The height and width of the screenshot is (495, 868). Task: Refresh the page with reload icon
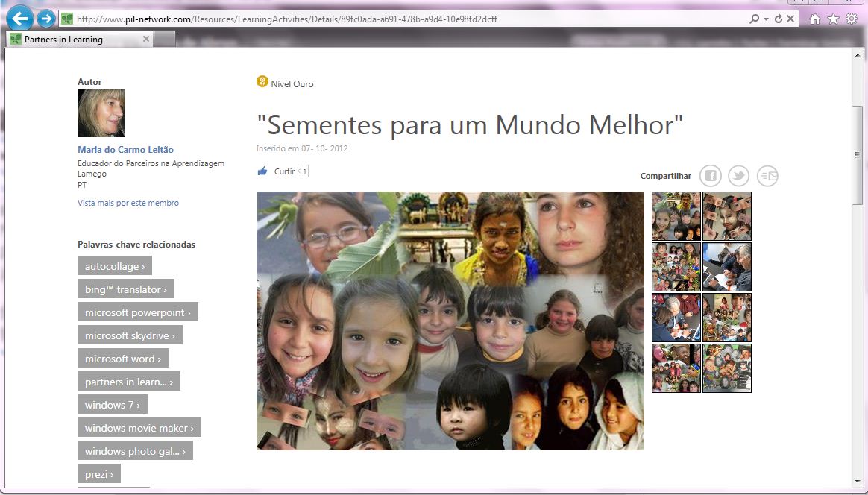point(779,19)
